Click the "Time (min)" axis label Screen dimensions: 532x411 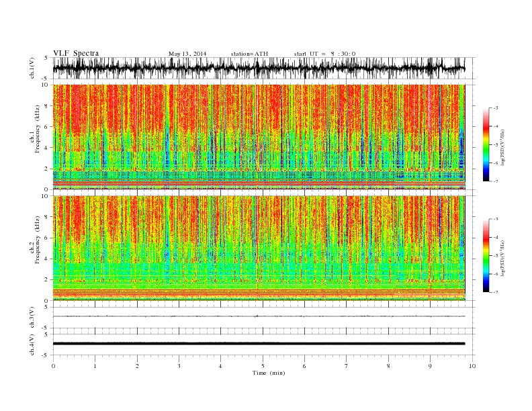coord(269,373)
